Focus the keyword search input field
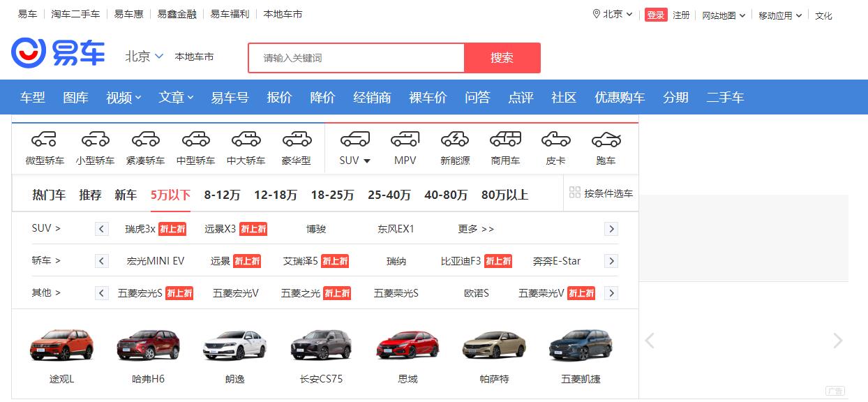This screenshot has height=402, width=868. 357,58
